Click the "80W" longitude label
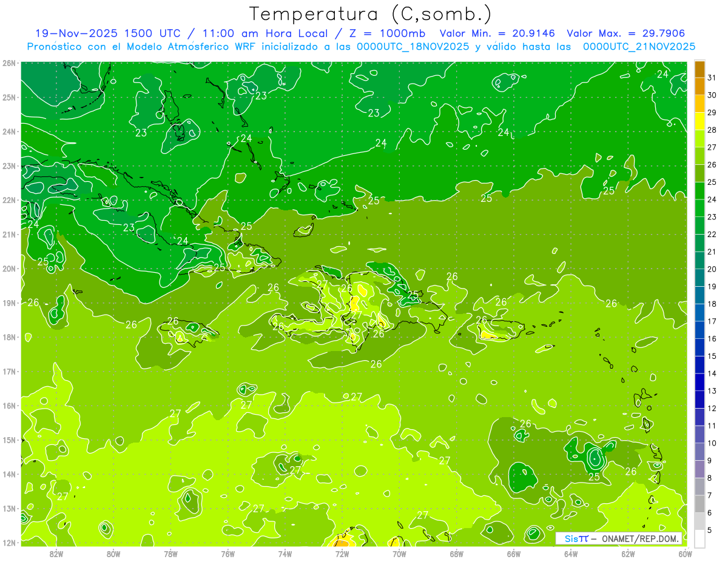The image size is (728, 562). pos(113,553)
